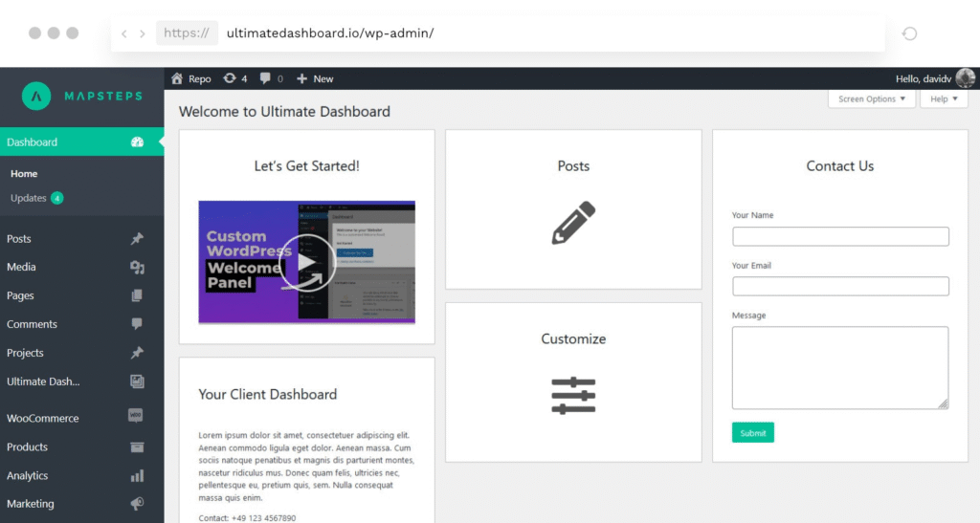Play the Custom WordPress Welcome Panel video
Viewport: 980px width, 523px height.
tap(306, 262)
